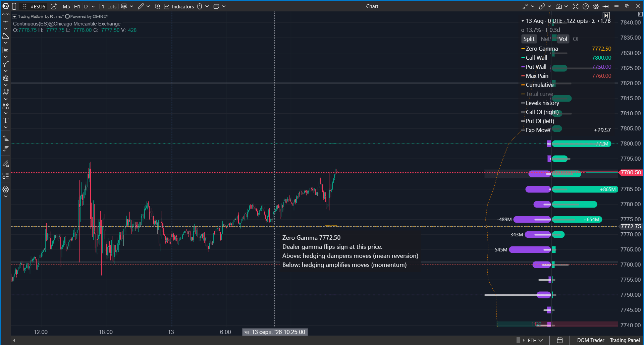Select the pencil drawing tool in top bar
Viewport: 644px width, 345px height.
(x=141, y=6)
